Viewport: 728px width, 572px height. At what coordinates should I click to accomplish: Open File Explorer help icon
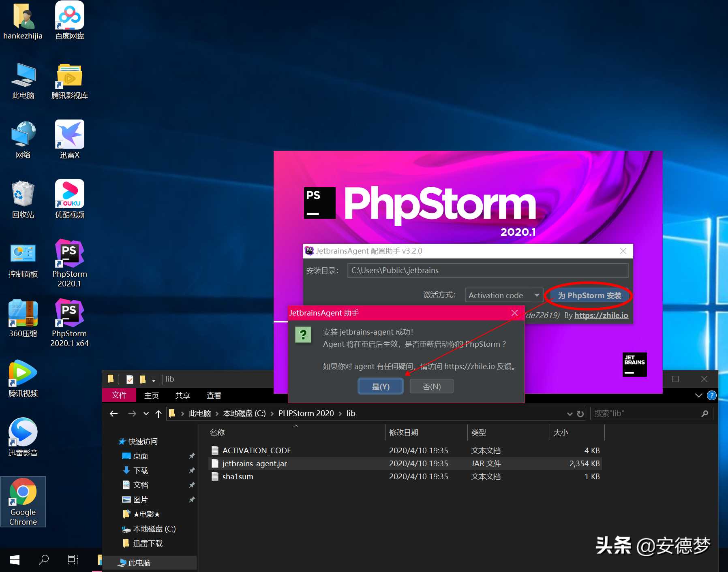[x=711, y=395]
